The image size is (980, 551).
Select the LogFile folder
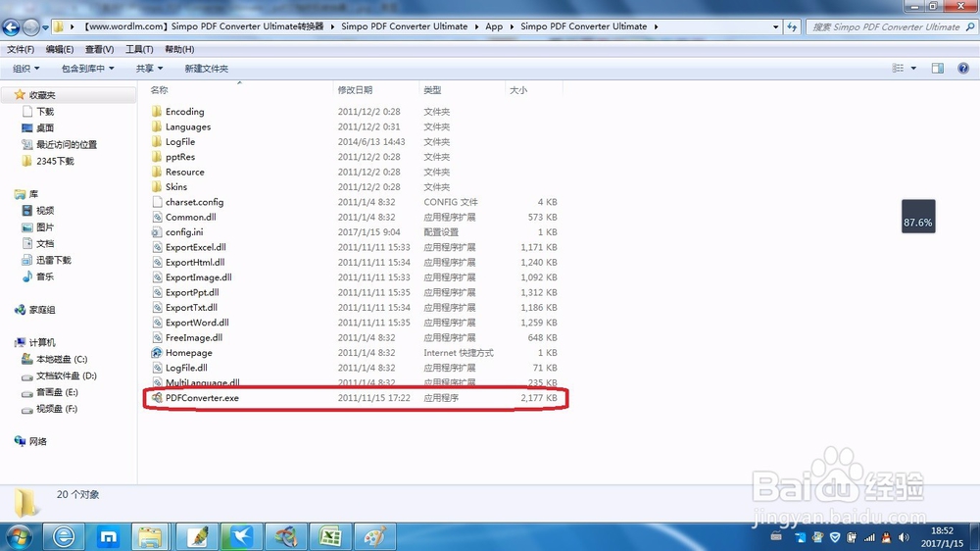point(180,142)
